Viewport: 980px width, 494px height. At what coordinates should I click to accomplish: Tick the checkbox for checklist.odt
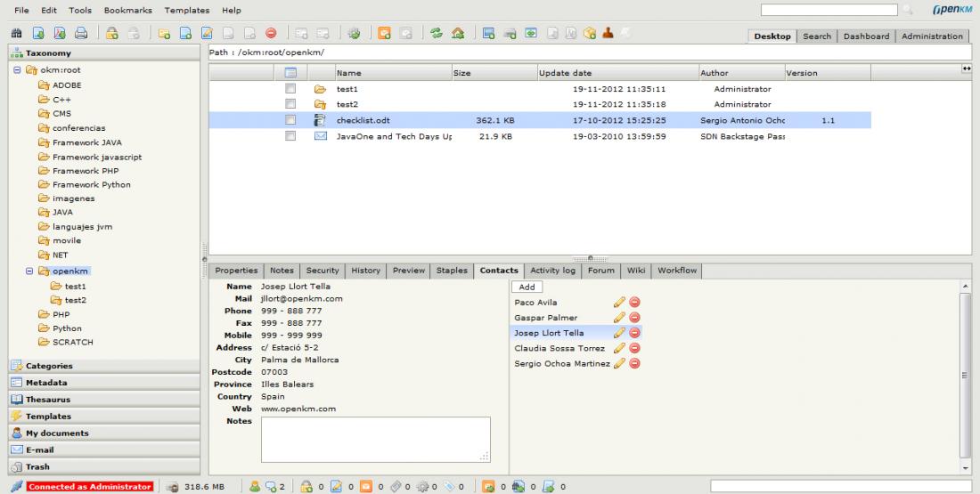290,120
